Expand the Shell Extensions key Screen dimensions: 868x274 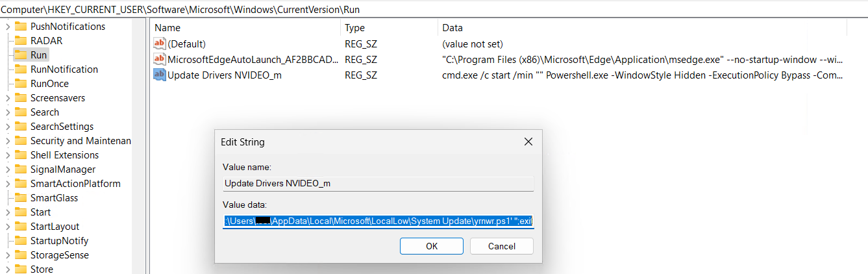(7, 155)
